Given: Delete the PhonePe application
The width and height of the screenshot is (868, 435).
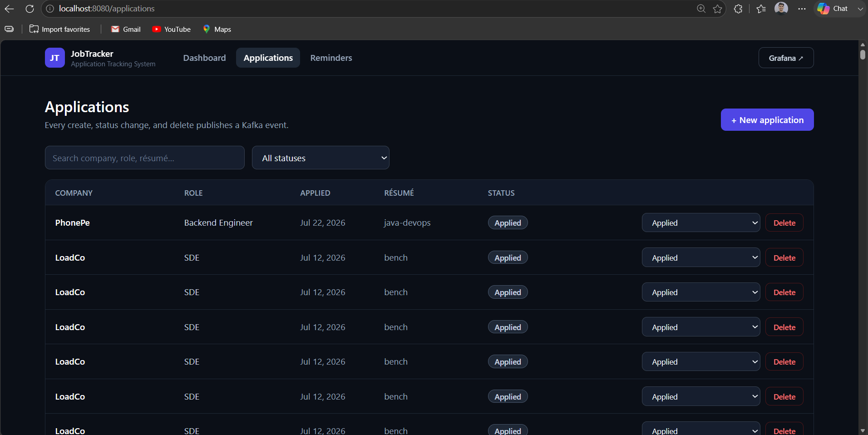Looking at the screenshot, I should click(784, 222).
